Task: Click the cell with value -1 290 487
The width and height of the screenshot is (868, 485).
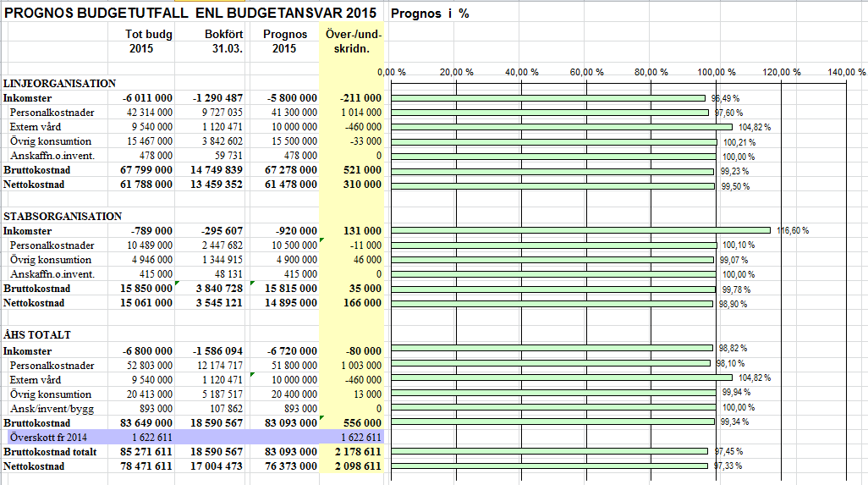Action: 217,98
